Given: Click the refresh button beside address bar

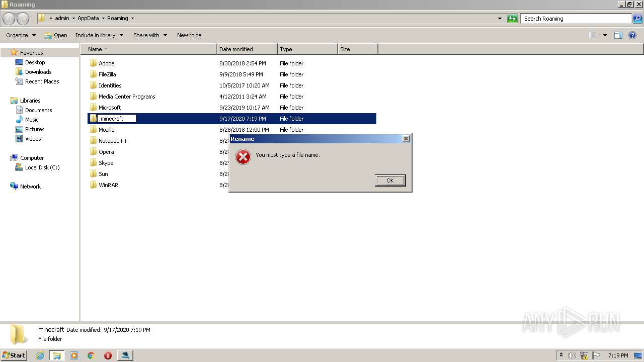Looking at the screenshot, I should click(x=512, y=19).
